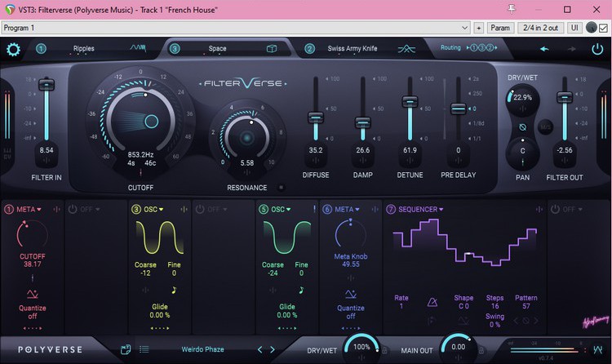Click the sequencer step pattern display
Screen dimensions: 612x364
pos(465,242)
